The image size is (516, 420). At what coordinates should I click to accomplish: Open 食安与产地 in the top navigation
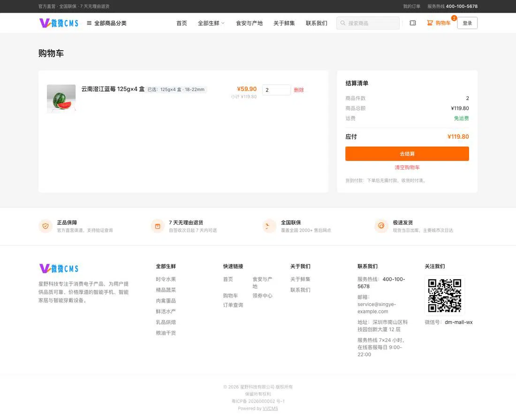[x=249, y=23]
